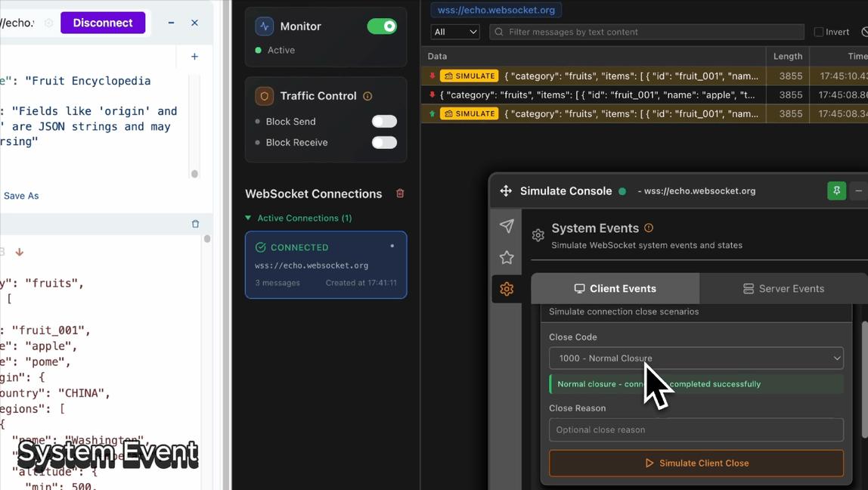
Task: Click the filter messages by text content field
Action: click(646, 32)
